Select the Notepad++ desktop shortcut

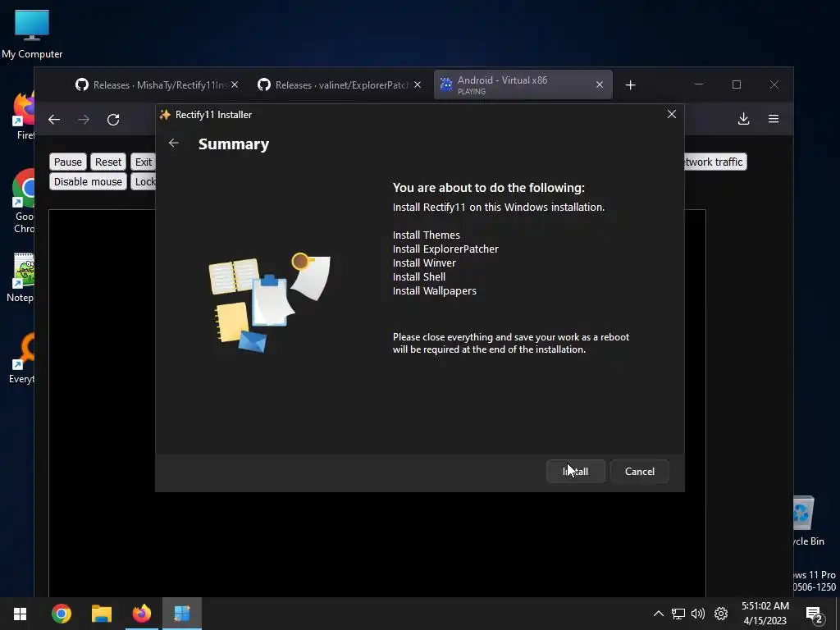pos(21,278)
